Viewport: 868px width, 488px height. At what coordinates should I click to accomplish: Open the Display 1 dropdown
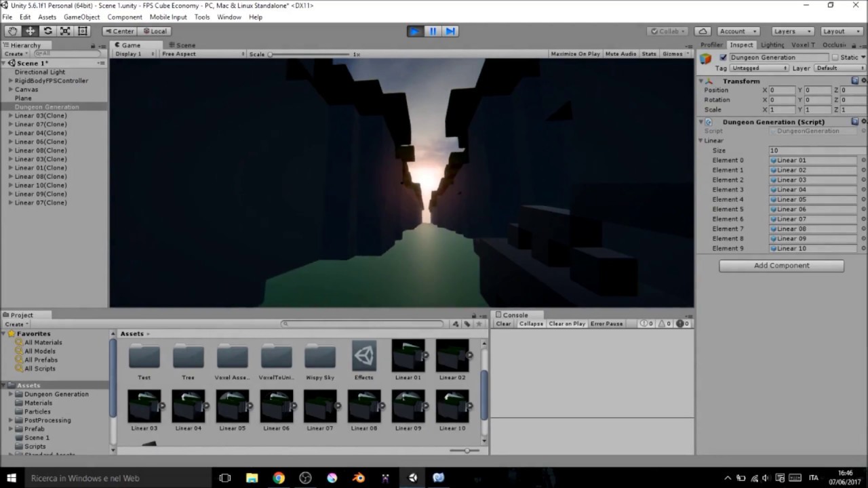pyautogui.click(x=134, y=54)
